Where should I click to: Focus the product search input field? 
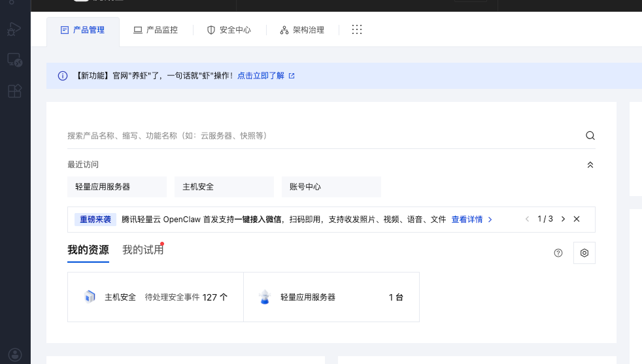coord(320,136)
